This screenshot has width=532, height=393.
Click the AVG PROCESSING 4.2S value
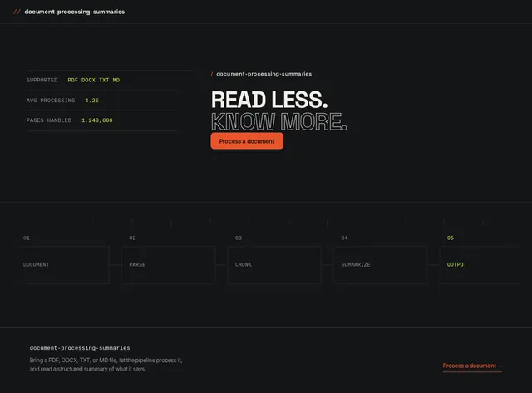92,101
